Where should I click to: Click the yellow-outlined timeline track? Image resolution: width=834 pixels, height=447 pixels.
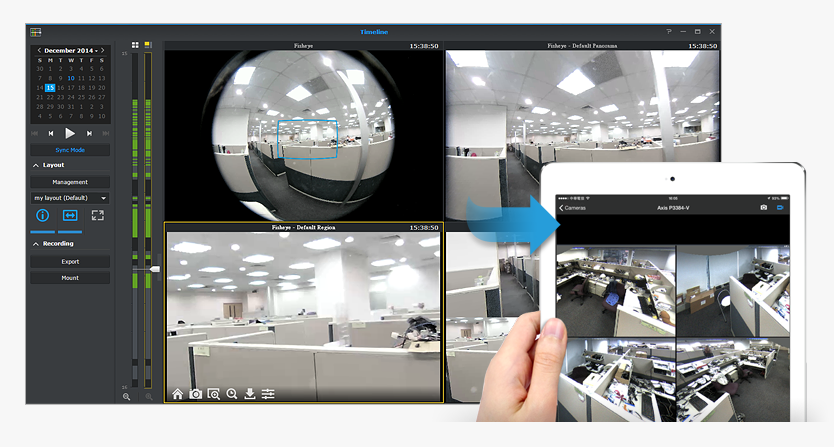[x=148, y=220]
